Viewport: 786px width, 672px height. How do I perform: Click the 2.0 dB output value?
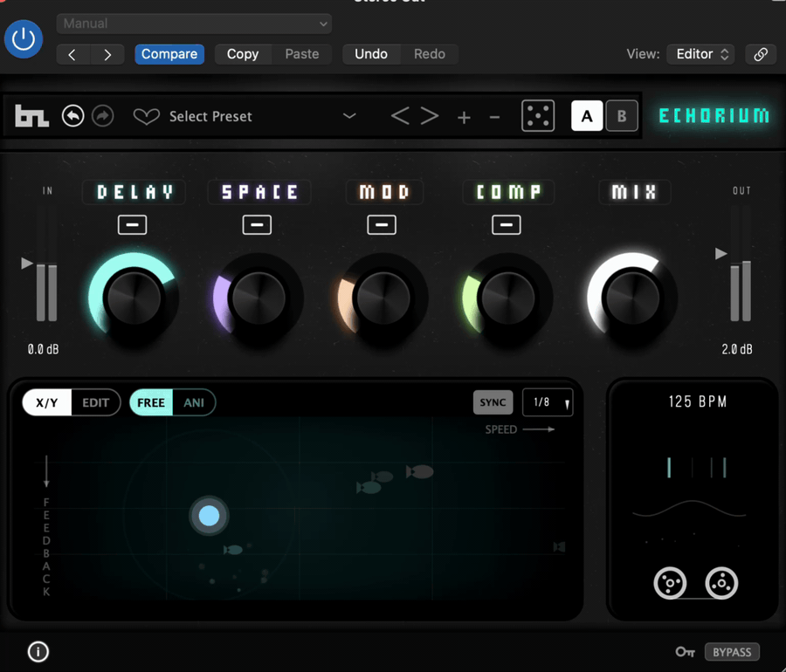click(737, 349)
